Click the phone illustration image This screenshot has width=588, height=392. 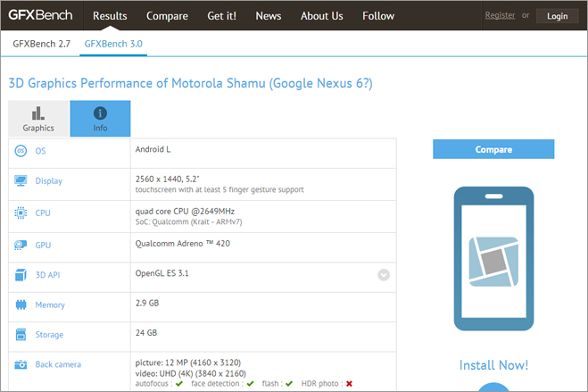[493, 258]
